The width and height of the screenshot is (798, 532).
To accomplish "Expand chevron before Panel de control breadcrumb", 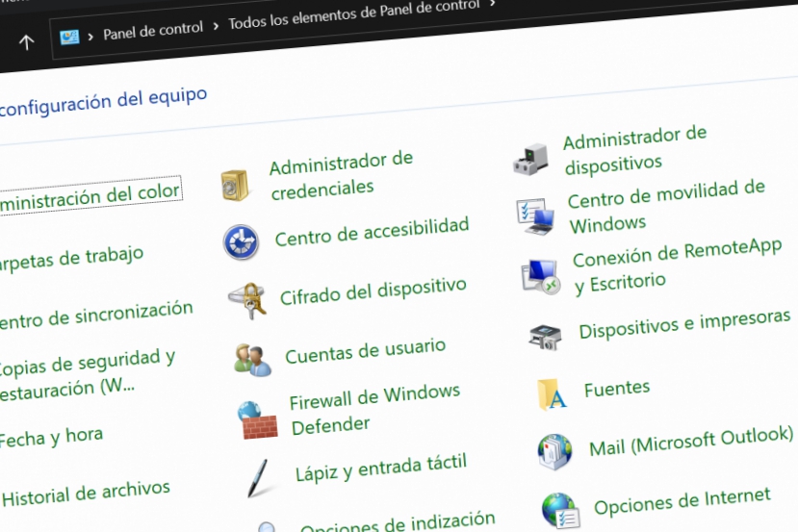I will (x=90, y=35).
